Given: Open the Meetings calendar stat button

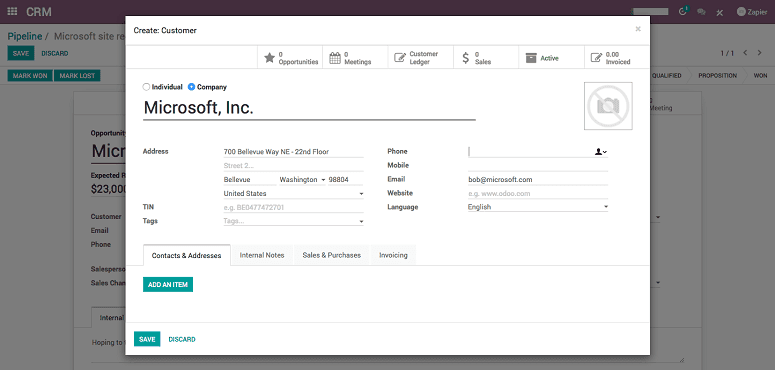Looking at the screenshot, I should (355, 58).
